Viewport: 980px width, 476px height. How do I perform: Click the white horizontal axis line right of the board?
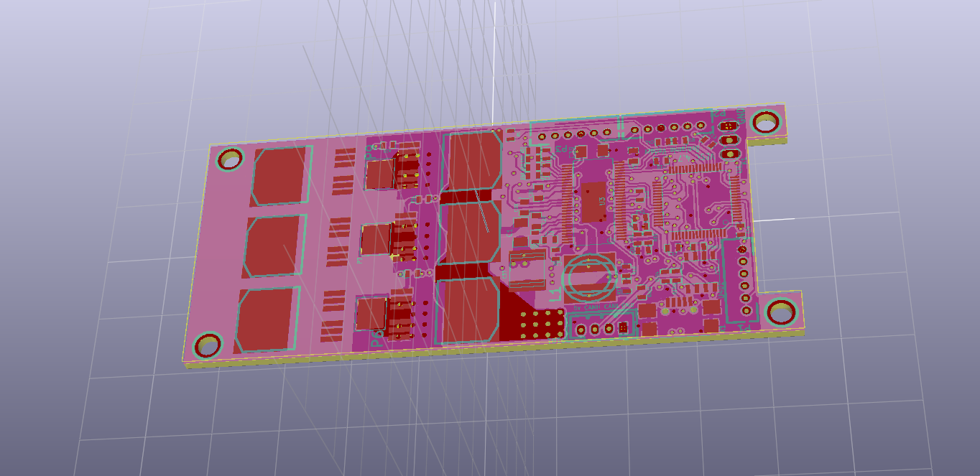(773, 220)
